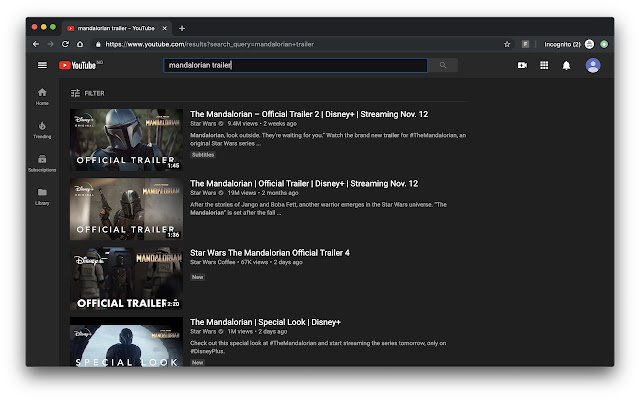Click the '67K views · 2 days ago' text
Viewport: 640px width, 400px height.
click(271, 262)
